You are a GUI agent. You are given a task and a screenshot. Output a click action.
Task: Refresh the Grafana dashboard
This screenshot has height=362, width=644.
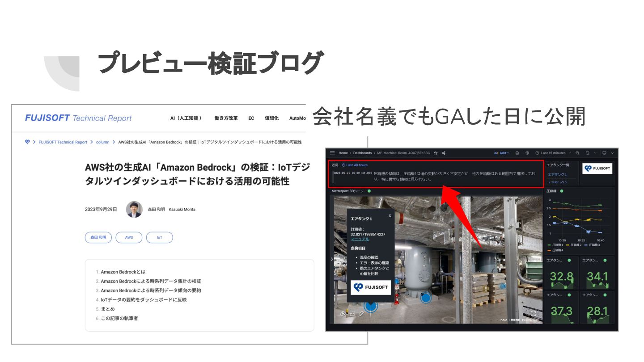point(587,153)
